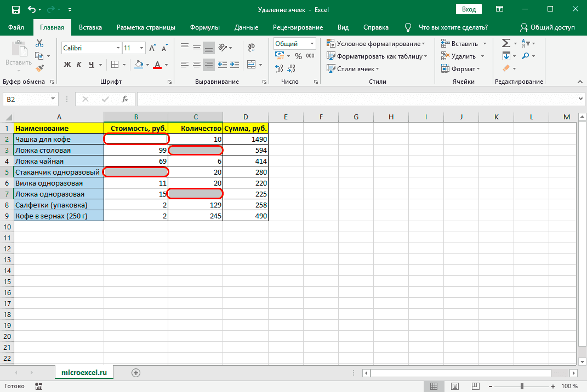Image resolution: width=587 pixels, height=392 pixels.
Task: Click the Wrap text icon
Action: [252, 48]
